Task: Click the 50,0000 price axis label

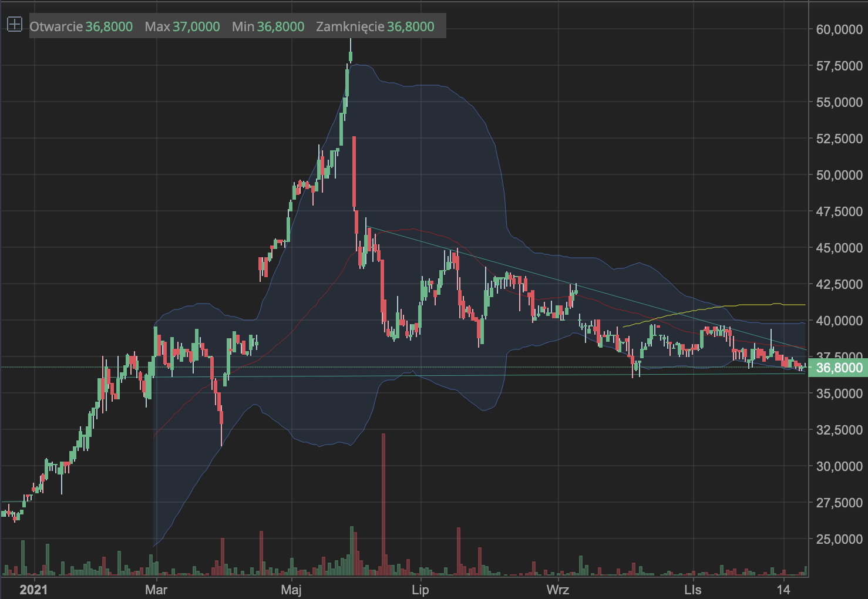Action: coord(839,175)
